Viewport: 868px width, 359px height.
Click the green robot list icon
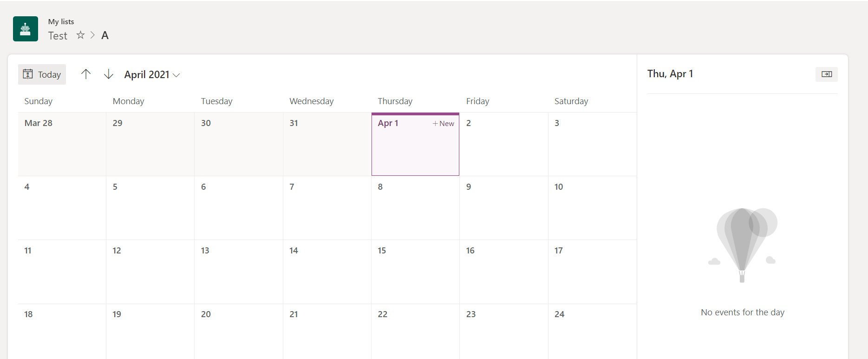coord(26,29)
